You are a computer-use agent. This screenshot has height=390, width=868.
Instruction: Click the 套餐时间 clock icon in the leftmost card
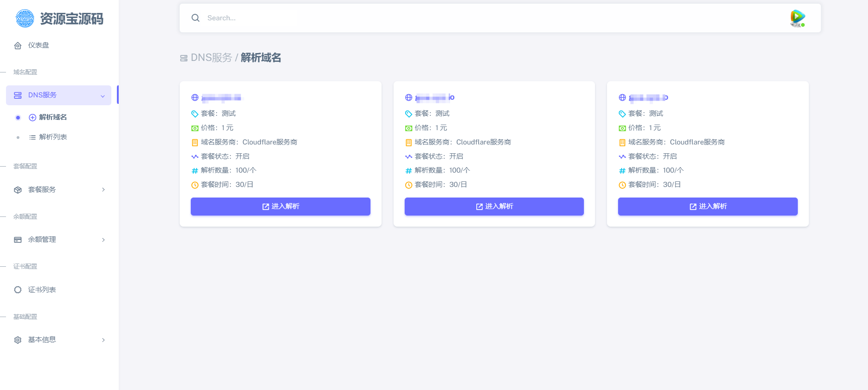195,185
